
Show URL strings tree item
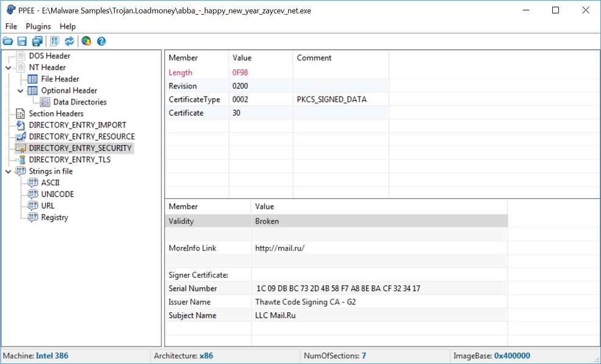(x=48, y=205)
